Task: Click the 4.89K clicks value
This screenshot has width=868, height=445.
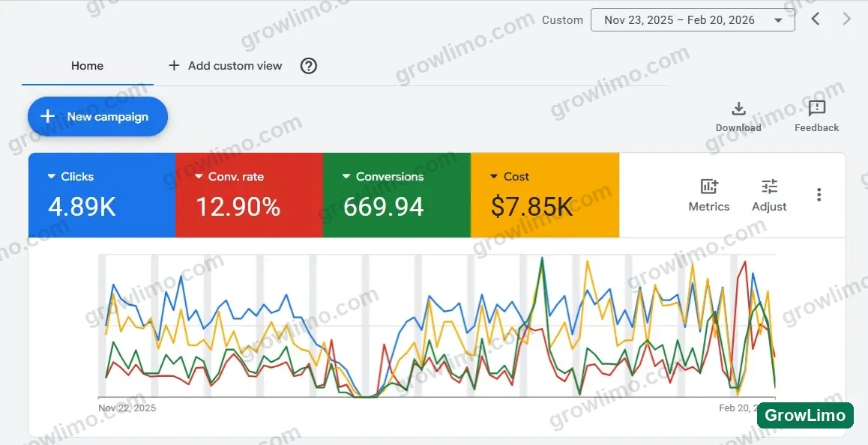Action: (x=82, y=207)
